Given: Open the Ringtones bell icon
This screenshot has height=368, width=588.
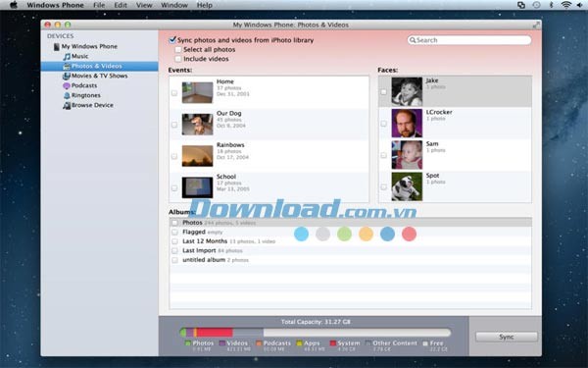Looking at the screenshot, I should click(x=67, y=95).
